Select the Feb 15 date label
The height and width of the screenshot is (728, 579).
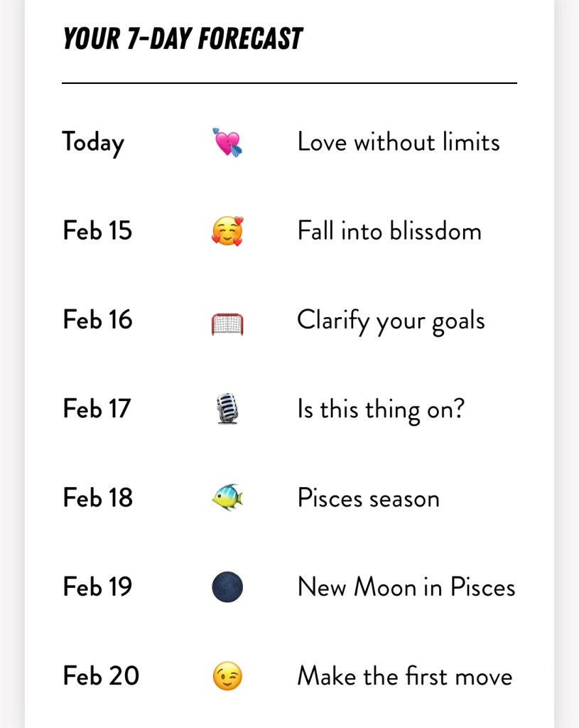tap(97, 231)
